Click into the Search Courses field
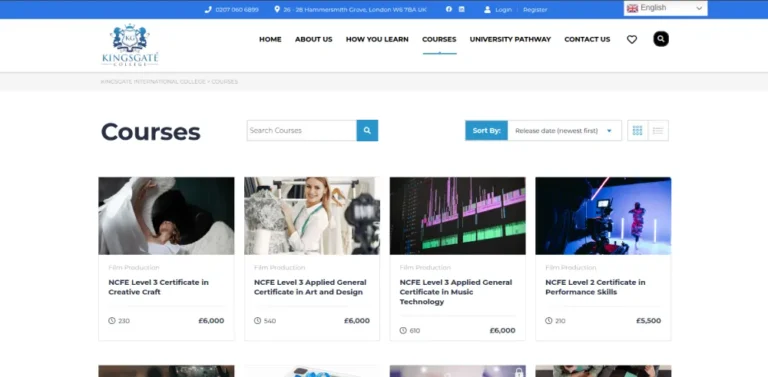This screenshot has height=377, width=768. [x=302, y=131]
